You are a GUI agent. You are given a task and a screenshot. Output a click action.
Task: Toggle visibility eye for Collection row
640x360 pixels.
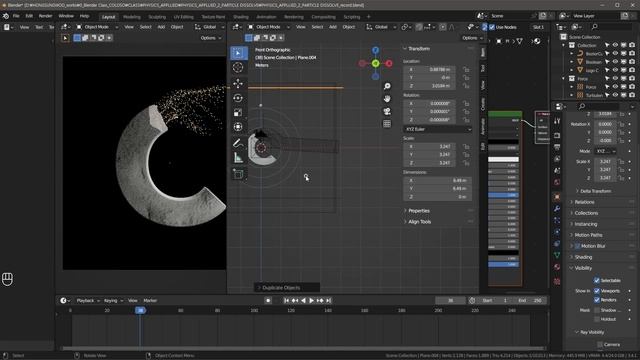pos(615,45)
